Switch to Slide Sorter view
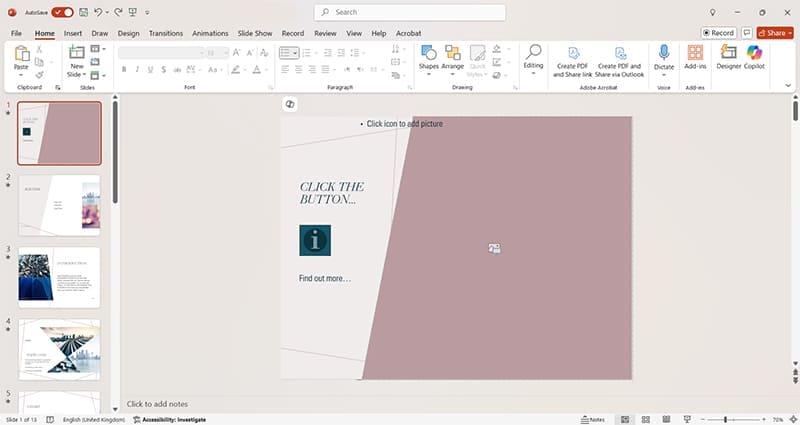 pos(647,419)
